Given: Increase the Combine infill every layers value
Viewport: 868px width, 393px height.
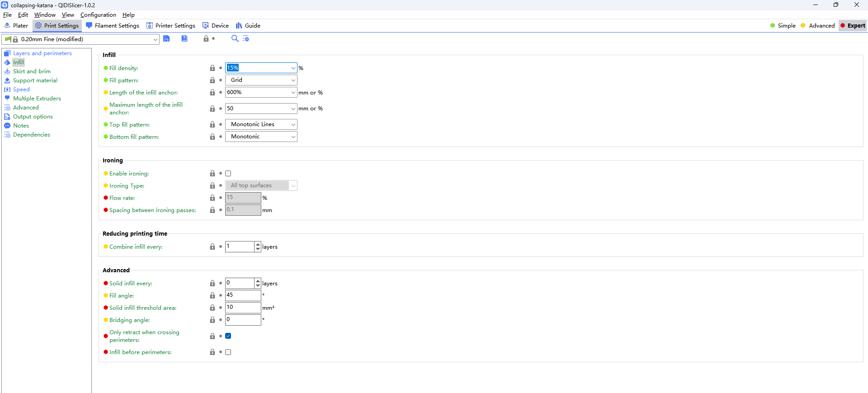Looking at the screenshot, I should 258,244.
